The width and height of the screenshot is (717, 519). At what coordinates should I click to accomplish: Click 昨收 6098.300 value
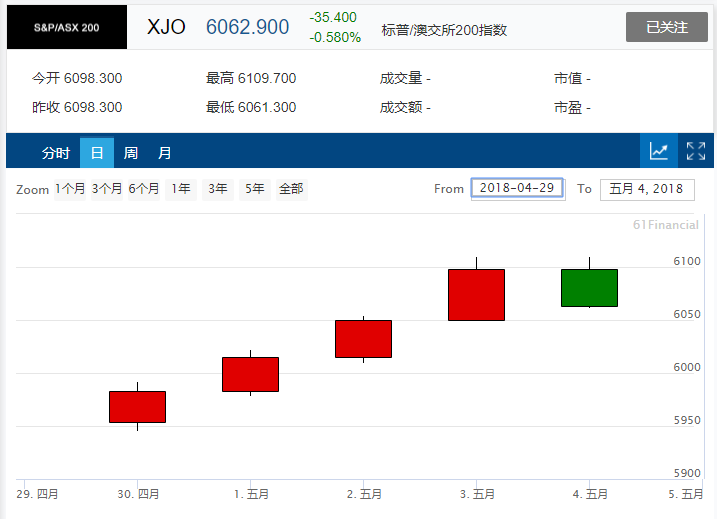(77, 107)
